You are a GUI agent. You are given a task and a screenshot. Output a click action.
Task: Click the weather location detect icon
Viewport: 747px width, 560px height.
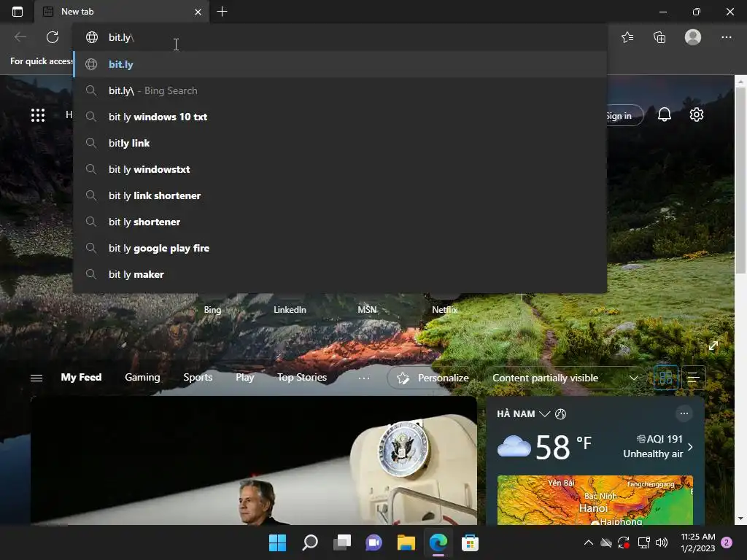(560, 414)
